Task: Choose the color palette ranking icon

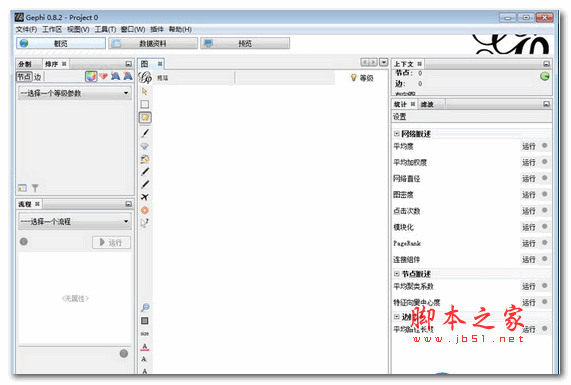Action: 91,76
